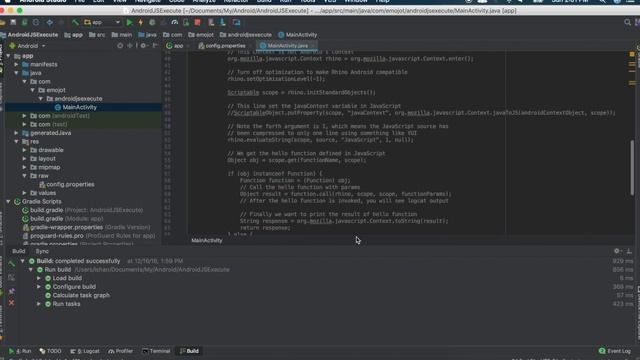Collapse the raw folder

click(x=25, y=176)
